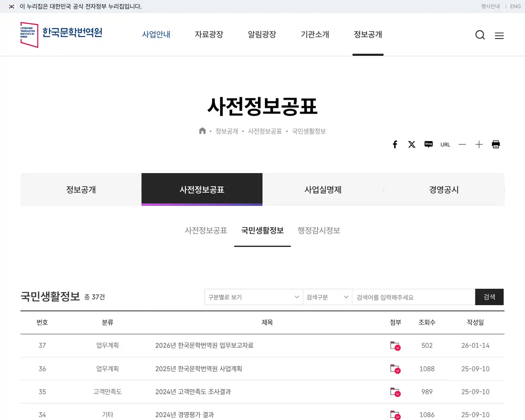Decrease text size minus icon
The width and height of the screenshot is (525, 420).
tap(462, 144)
